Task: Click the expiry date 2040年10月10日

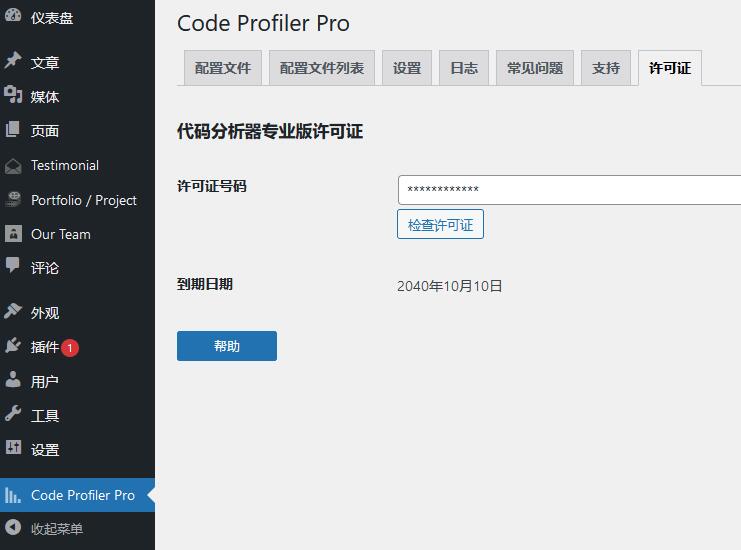Action: pos(449,286)
